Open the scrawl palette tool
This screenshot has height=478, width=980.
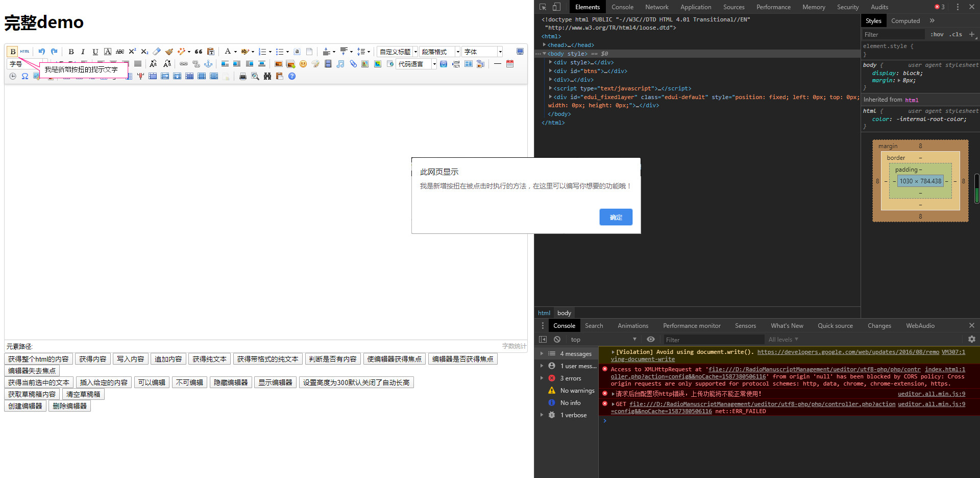[x=315, y=64]
